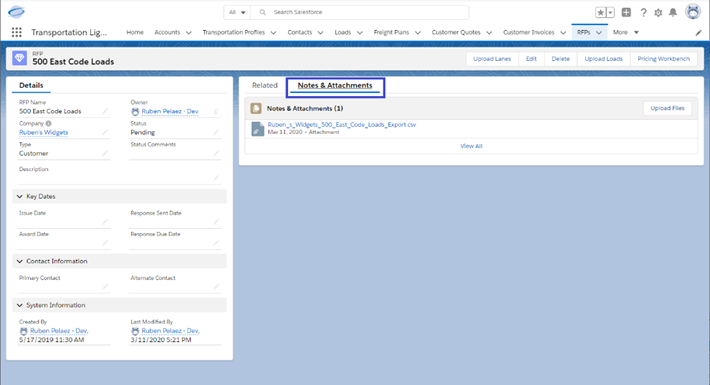
Task: Click the Upload Files button
Action: [667, 108]
